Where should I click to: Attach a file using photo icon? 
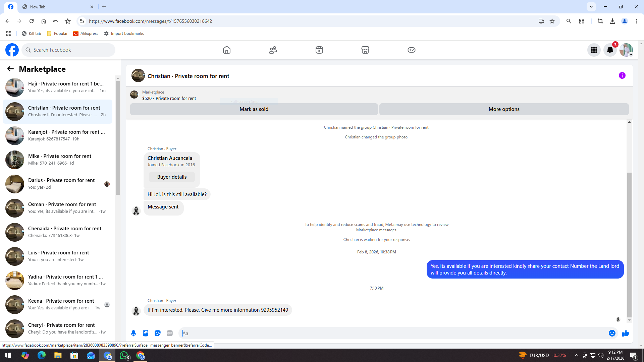click(x=146, y=333)
